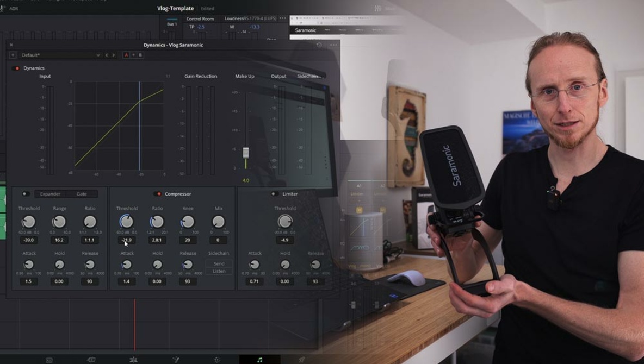Click the Vlog-Template project title
The image size is (644, 364).
(x=175, y=8)
